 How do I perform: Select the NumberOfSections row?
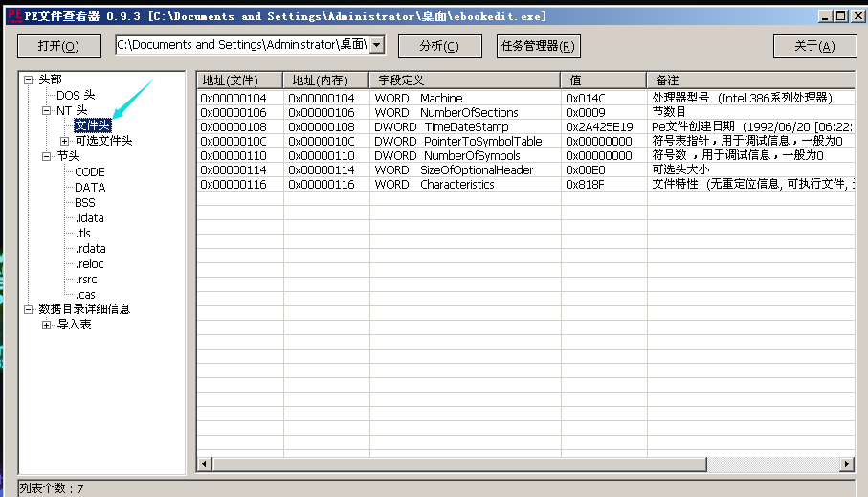(x=469, y=113)
